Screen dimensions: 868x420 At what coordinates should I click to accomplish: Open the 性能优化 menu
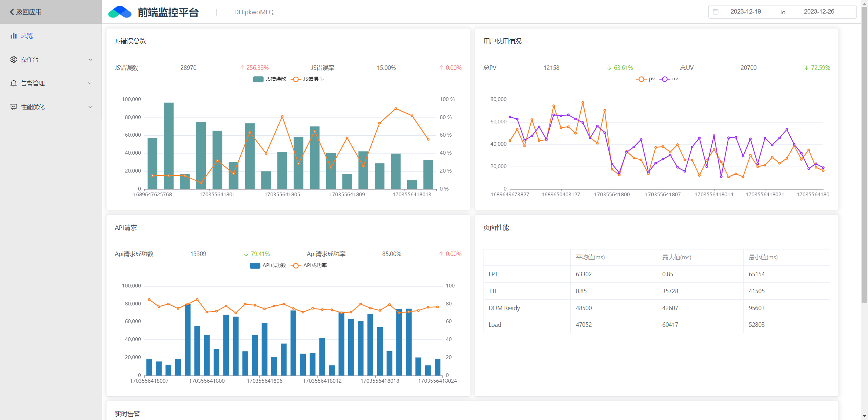point(51,107)
